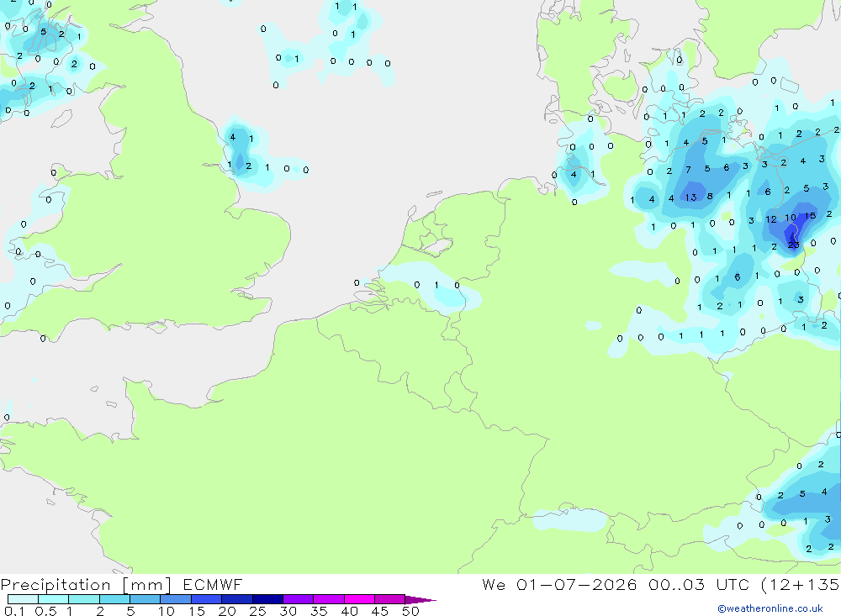
Task: Select the 5–10 mm legend color swatch
Action: coord(145,599)
